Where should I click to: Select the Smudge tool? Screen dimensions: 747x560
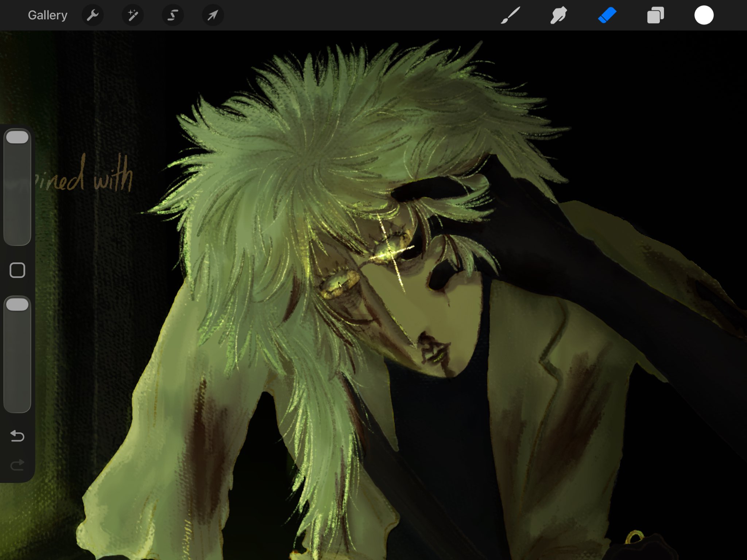coord(558,15)
